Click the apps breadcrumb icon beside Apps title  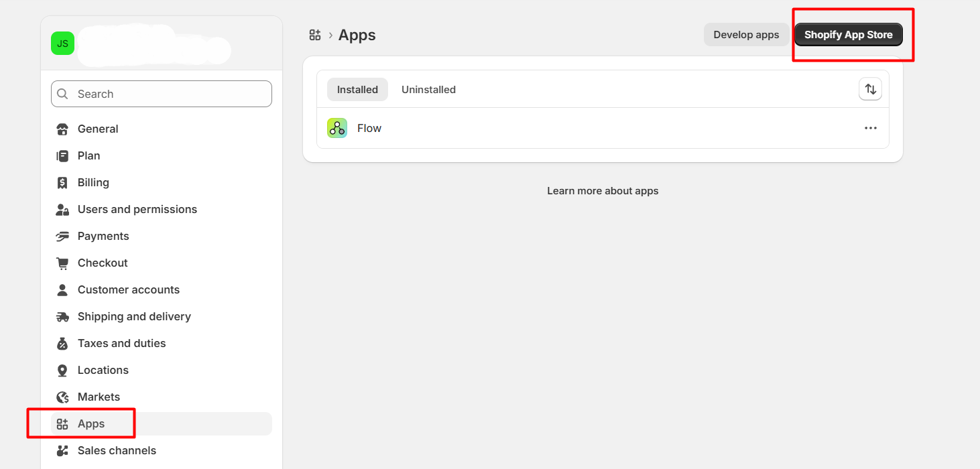pos(315,35)
